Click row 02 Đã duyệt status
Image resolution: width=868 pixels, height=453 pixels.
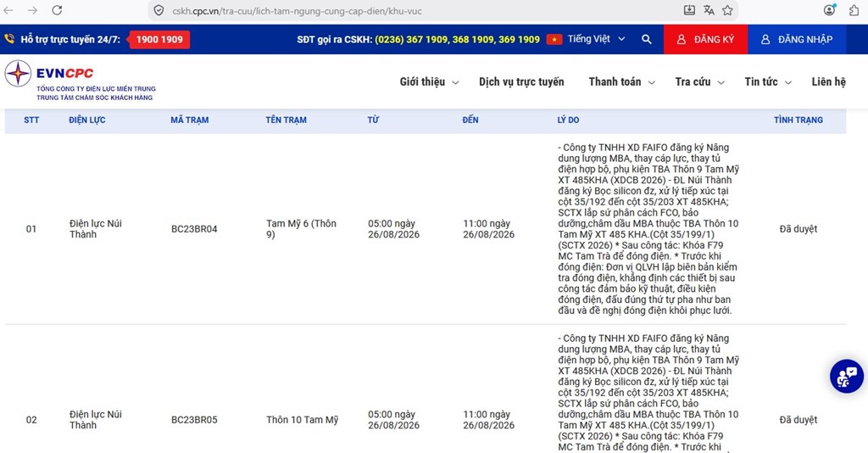click(x=798, y=420)
